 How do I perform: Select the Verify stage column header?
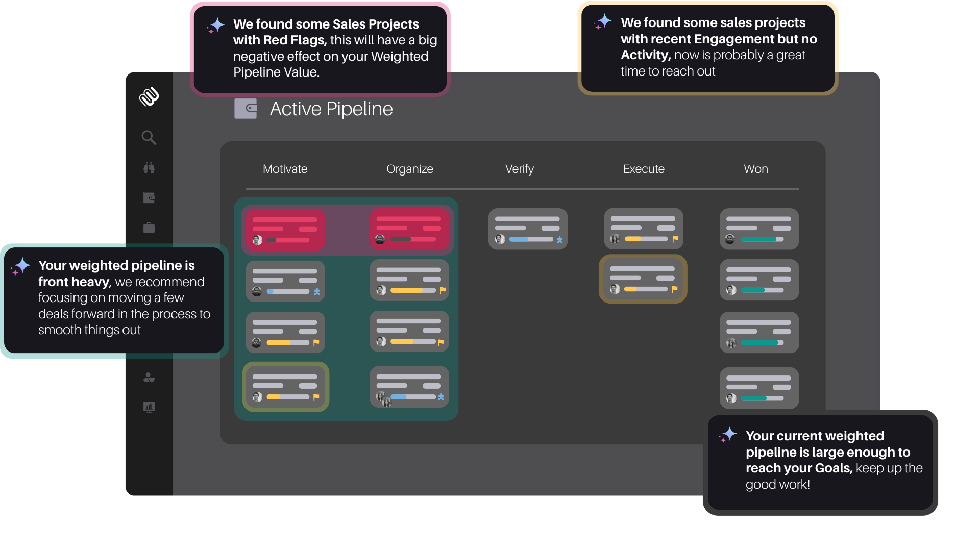(x=520, y=169)
